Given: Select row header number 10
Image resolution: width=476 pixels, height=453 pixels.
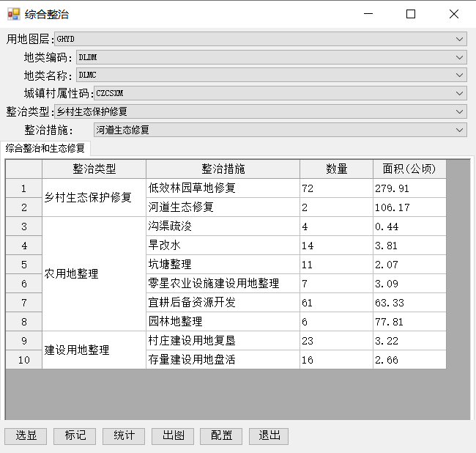Looking at the screenshot, I should click(23, 360).
